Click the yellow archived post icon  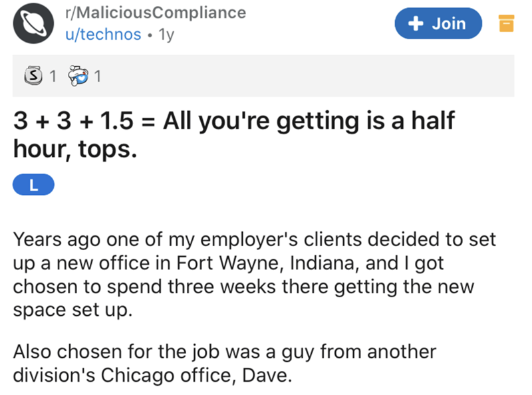[506, 25]
